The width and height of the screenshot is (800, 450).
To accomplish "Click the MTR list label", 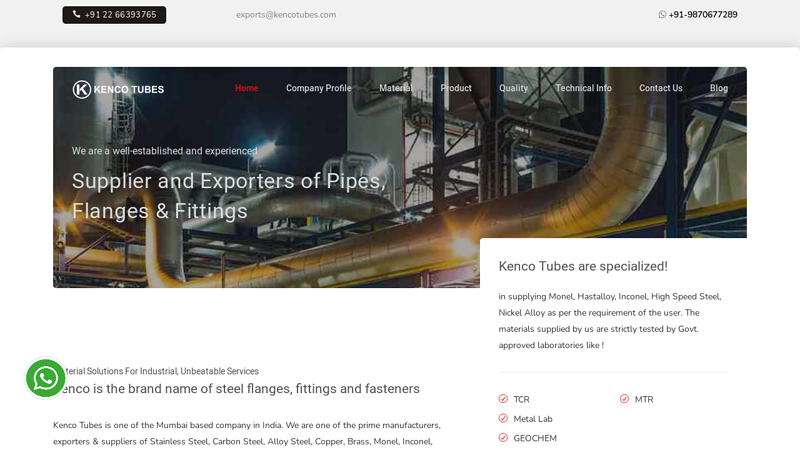I will (x=644, y=399).
